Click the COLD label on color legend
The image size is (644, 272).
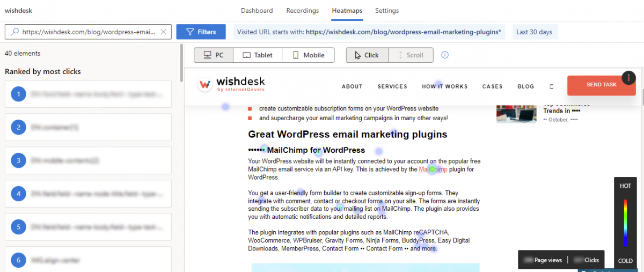click(x=625, y=261)
